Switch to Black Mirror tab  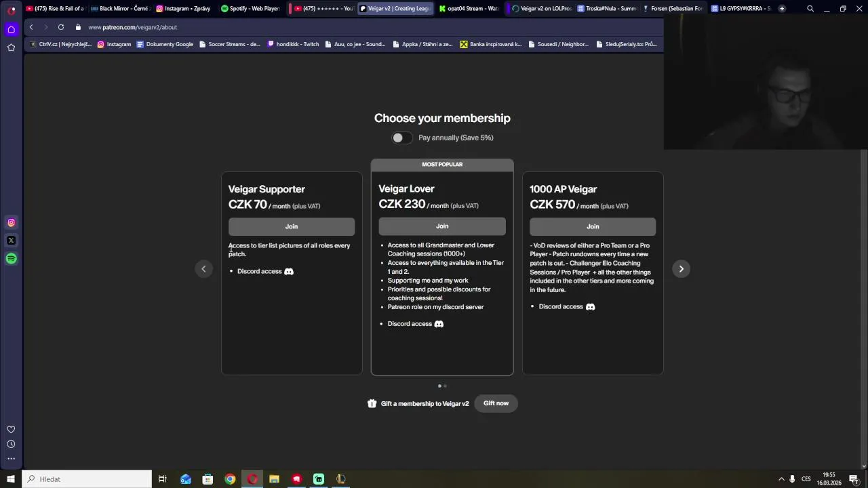coord(119,9)
